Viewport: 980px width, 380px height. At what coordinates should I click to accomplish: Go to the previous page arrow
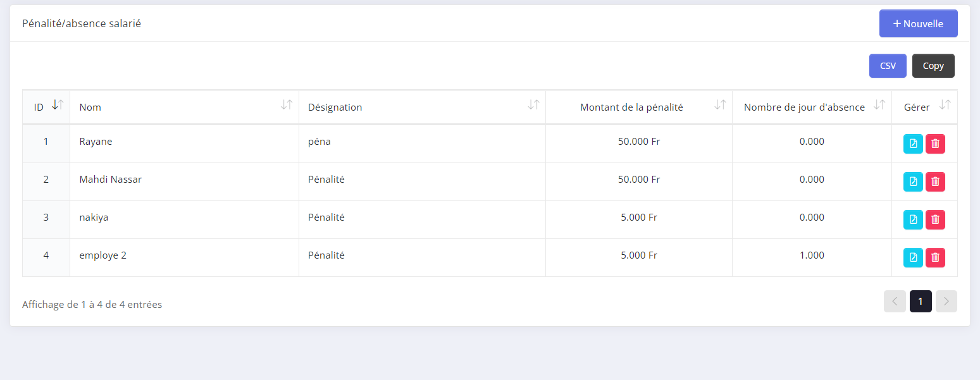click(x=895, y=302)
